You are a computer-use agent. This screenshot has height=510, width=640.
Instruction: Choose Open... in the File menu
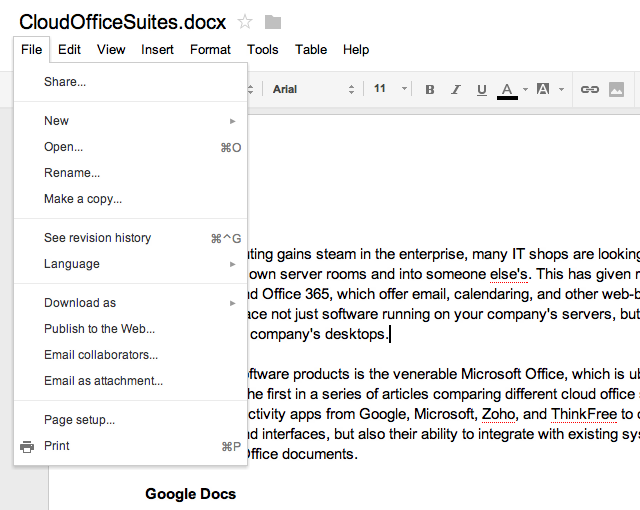pos(131,147)
